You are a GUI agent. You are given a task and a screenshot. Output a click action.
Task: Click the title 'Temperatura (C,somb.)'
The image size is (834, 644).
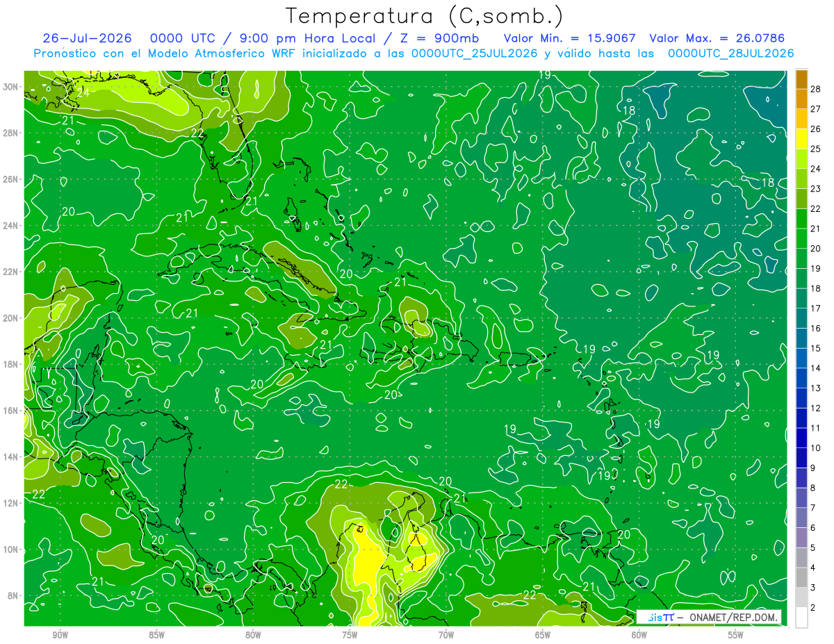click(425, 16)
